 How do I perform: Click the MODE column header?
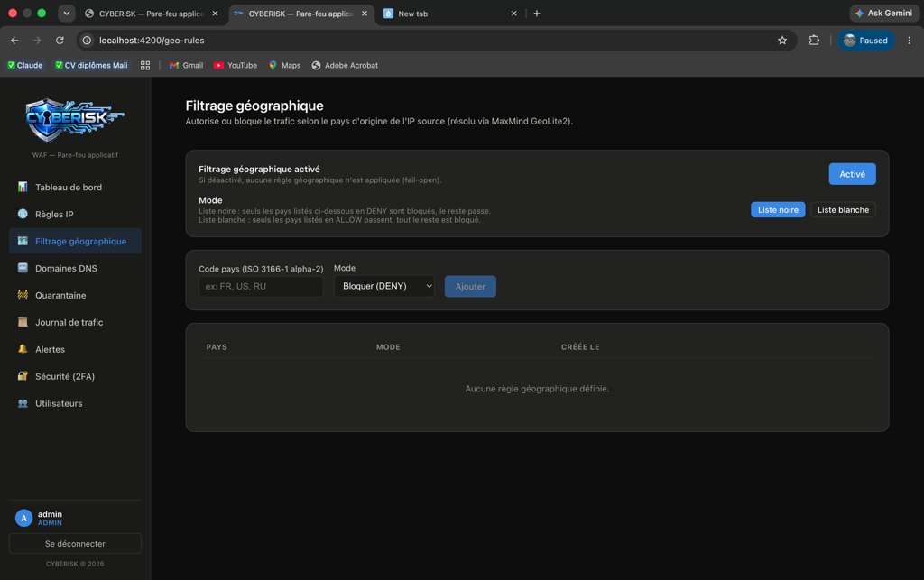pyautogui.click(x=388, y=346)
